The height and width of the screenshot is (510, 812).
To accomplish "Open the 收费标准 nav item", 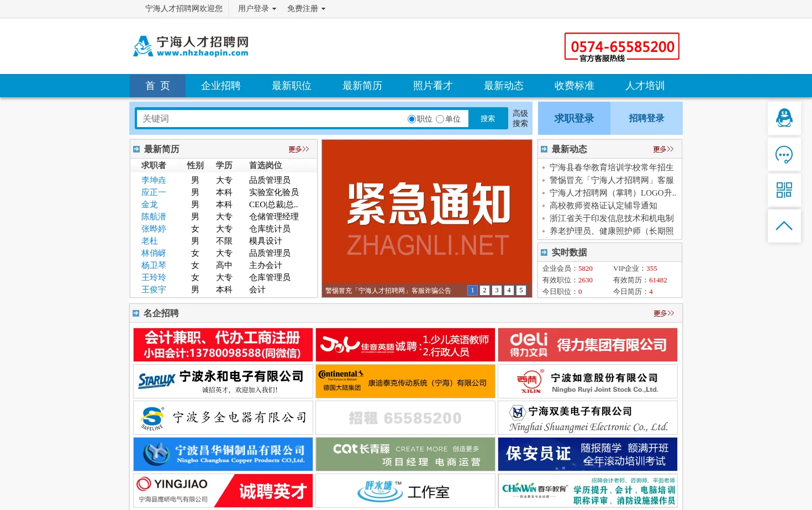I will [x=574, y=86].
